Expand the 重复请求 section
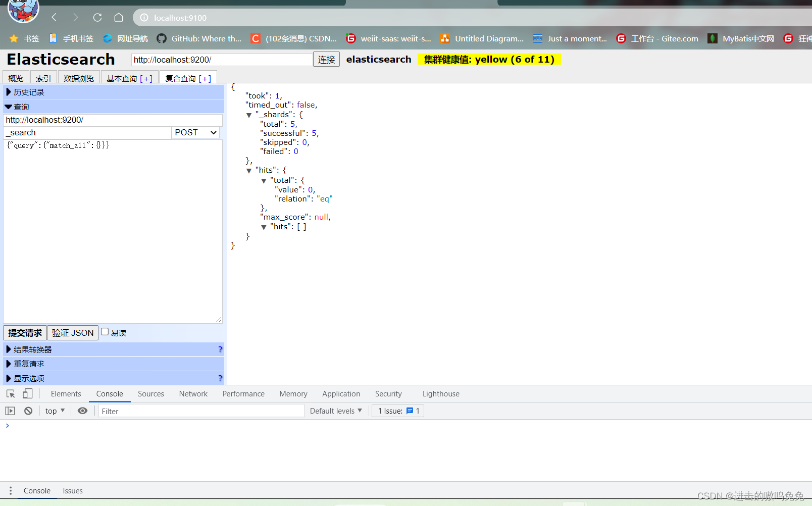The image size is (812, 506). pos(114,364)
